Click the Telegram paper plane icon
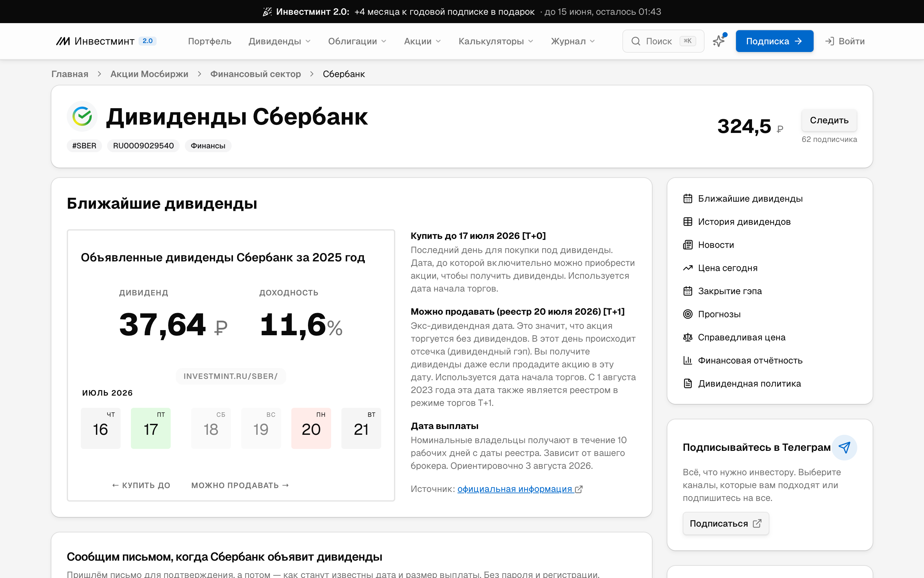924x578 pixels. 844,447
